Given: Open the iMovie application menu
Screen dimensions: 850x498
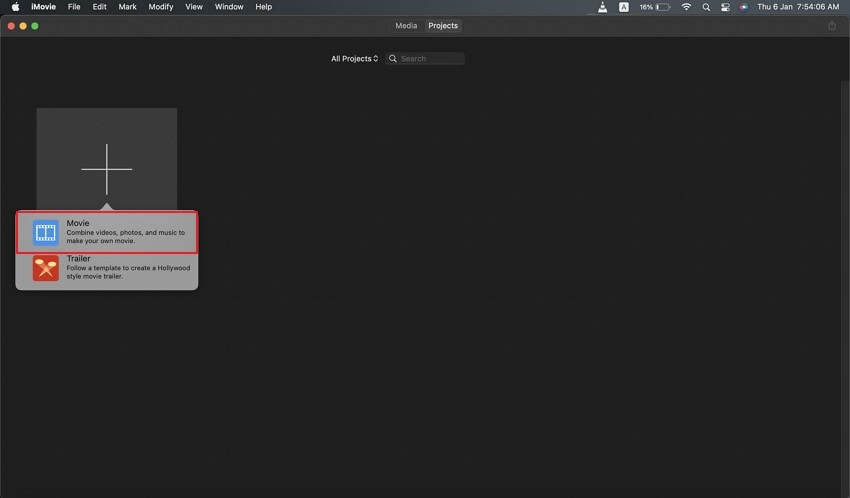Looking at the screenshot, I should coord(43,7).
